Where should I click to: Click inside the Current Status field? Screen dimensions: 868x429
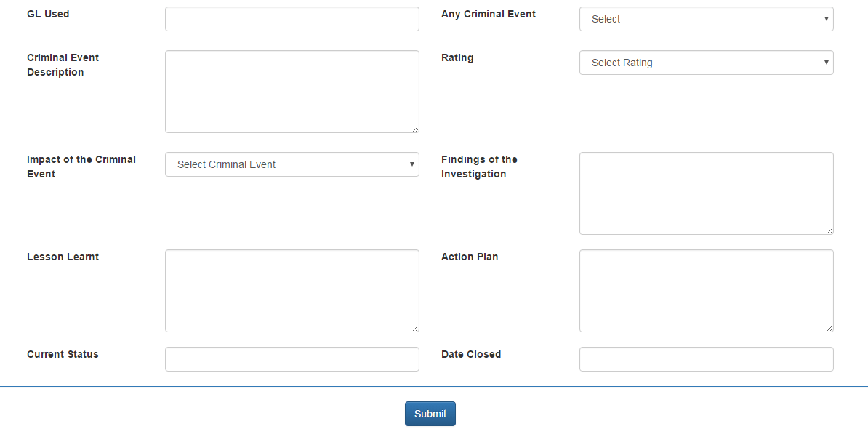291,358
